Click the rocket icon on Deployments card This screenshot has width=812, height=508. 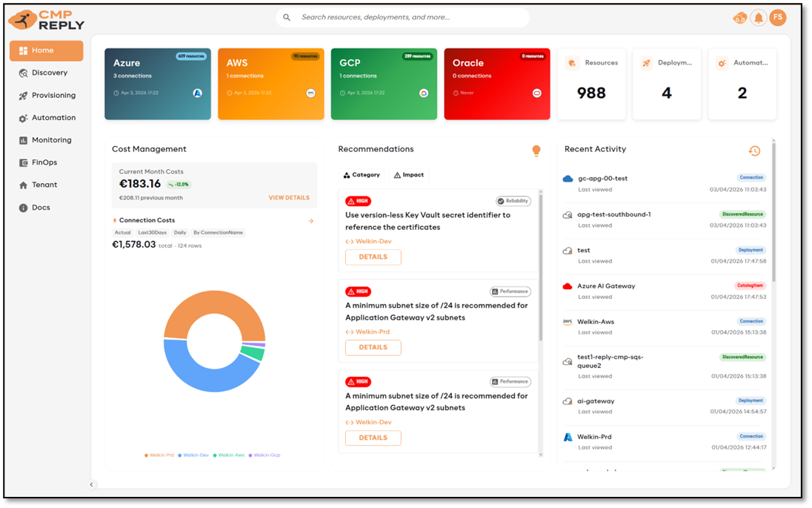point(646,64)
